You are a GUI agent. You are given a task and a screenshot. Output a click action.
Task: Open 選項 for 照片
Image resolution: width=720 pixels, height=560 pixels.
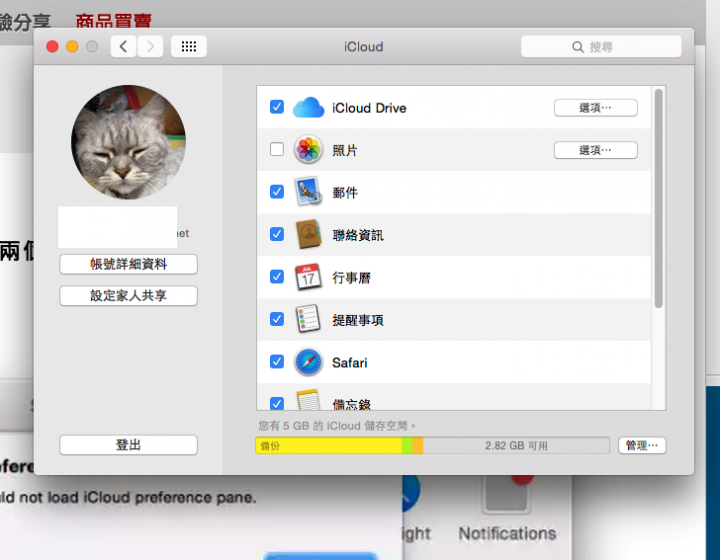pos(596,150)
